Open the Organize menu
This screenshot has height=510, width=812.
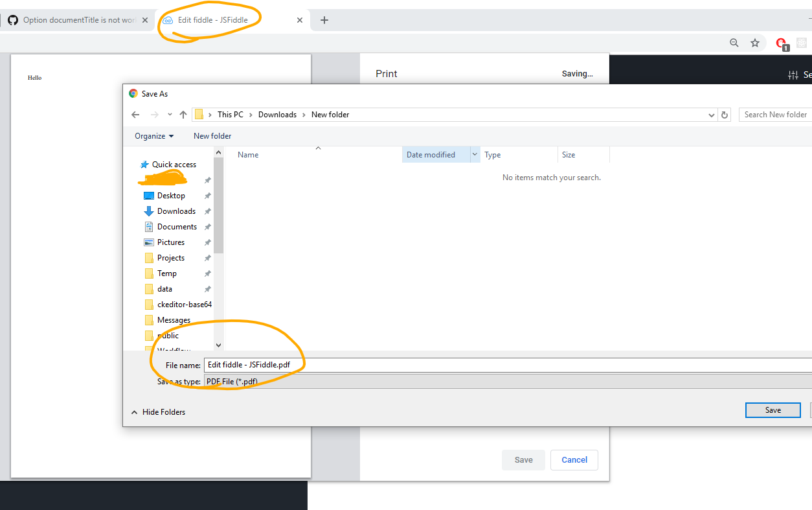coord(153,135)
